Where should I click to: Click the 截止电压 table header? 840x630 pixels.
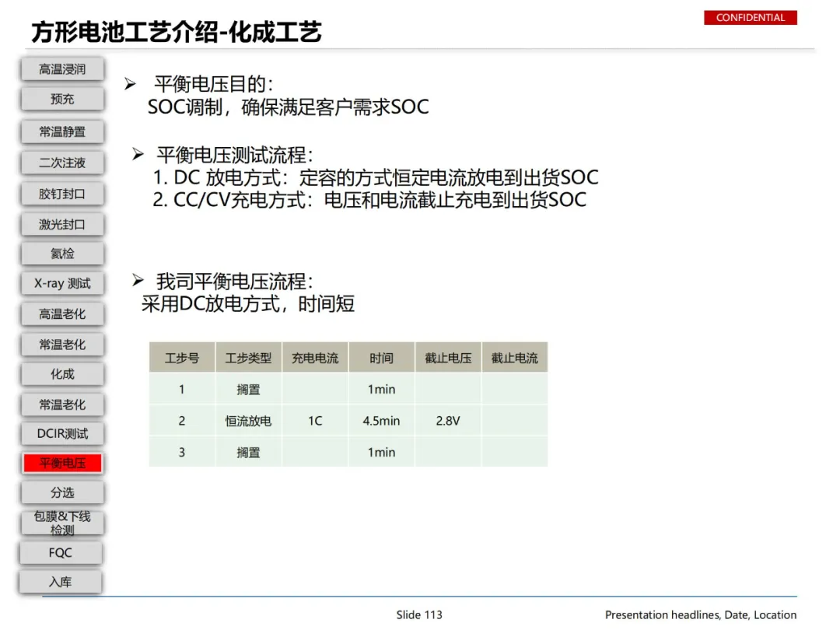click(448, 358)
